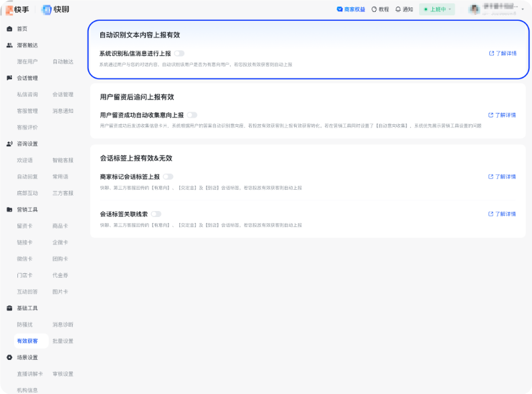Screen dimensions: 532x394
Task: Click external-link icon for 商家标记会话标签上报
Action: [x=491, y=177]
